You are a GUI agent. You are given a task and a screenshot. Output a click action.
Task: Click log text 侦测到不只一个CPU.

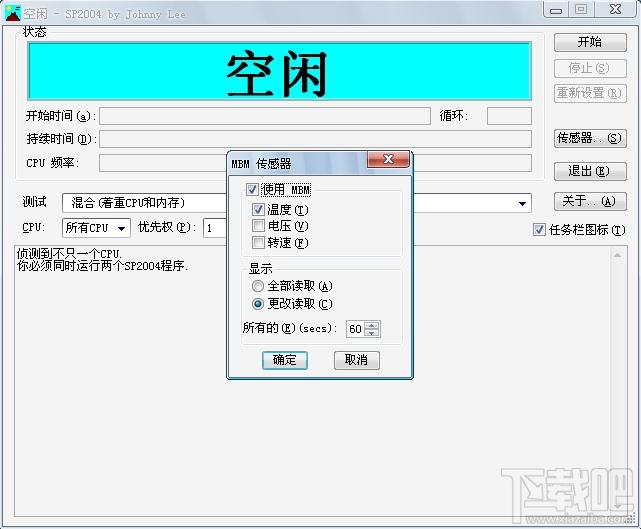(69, 254)
